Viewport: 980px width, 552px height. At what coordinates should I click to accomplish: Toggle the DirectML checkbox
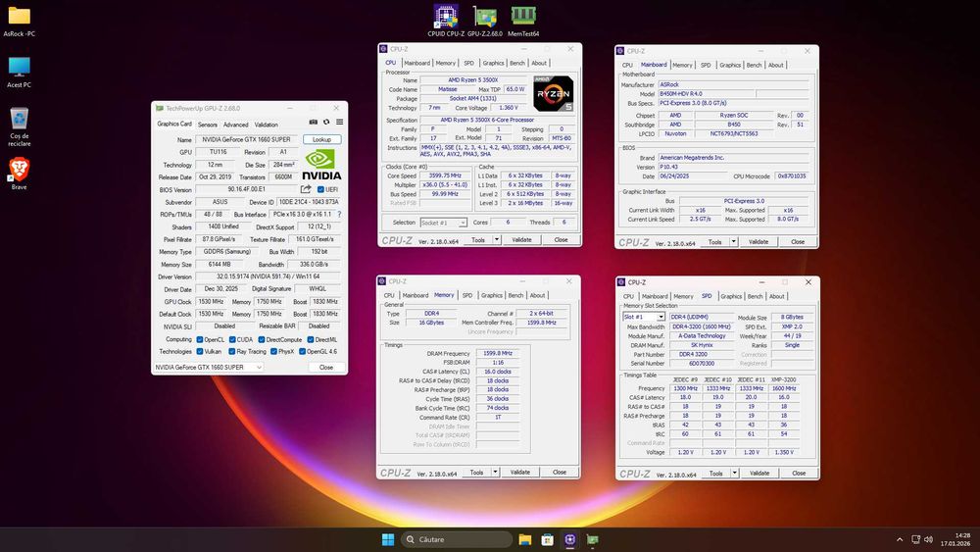pos(310,339)
